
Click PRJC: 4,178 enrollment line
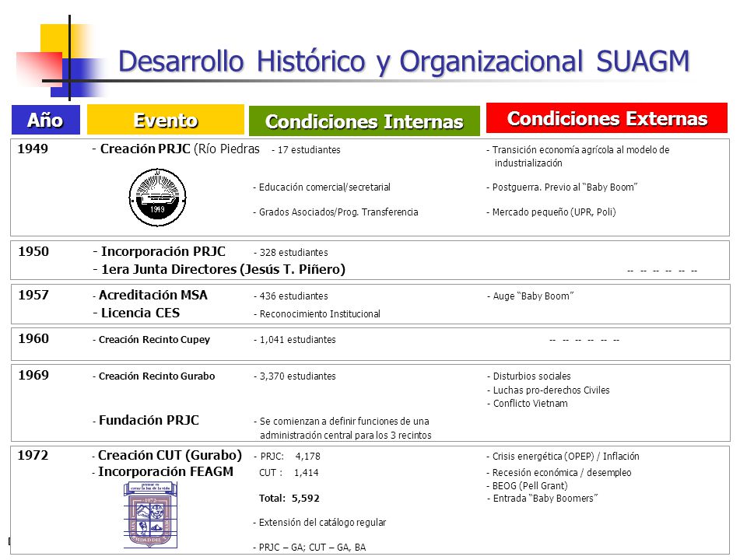pos(287,457)
